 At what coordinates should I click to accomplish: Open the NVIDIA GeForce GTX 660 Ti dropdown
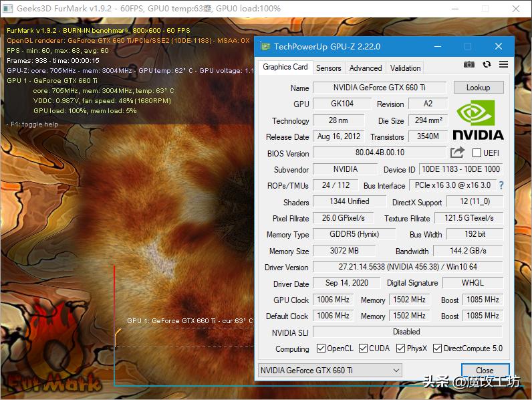329,370
